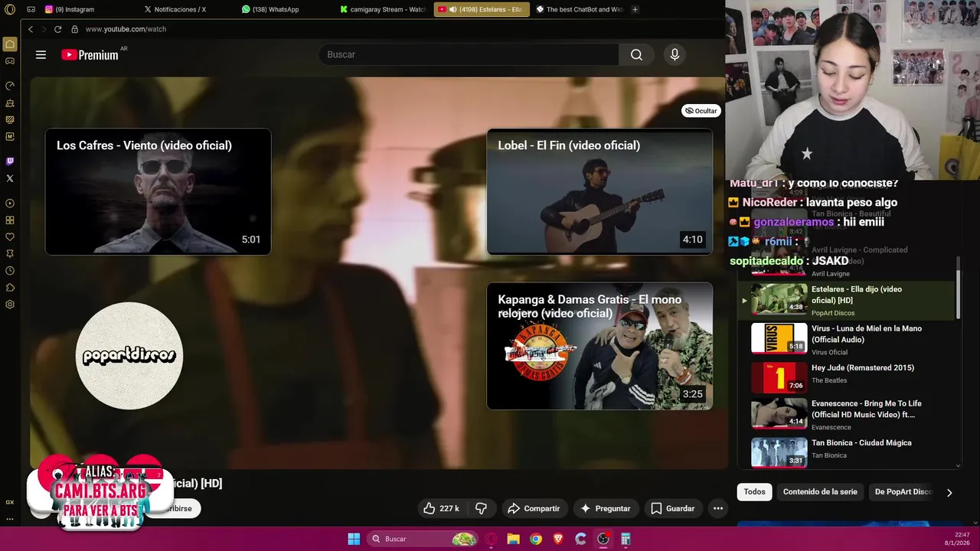View site info via address bar padlock
The width and height of the screenshot is (980, 551).
74,29
